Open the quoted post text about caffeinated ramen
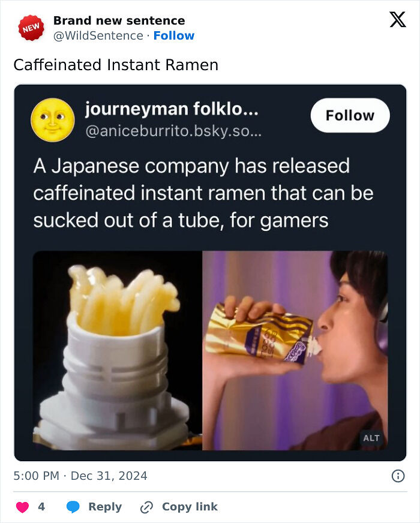420x523 pixels. pyautogui.click(x=203, y=193)
